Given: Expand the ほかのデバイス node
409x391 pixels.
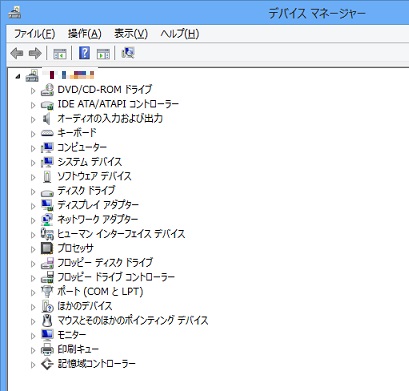Looking at the screenshot, I should click(33, 306).
